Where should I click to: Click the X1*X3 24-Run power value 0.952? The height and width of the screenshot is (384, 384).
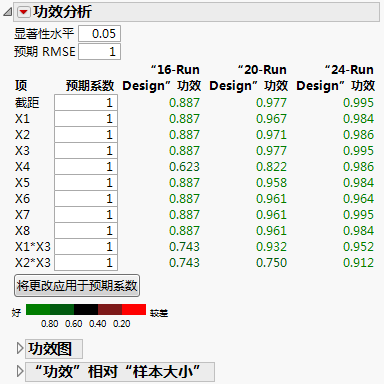(x=358, y=247)
